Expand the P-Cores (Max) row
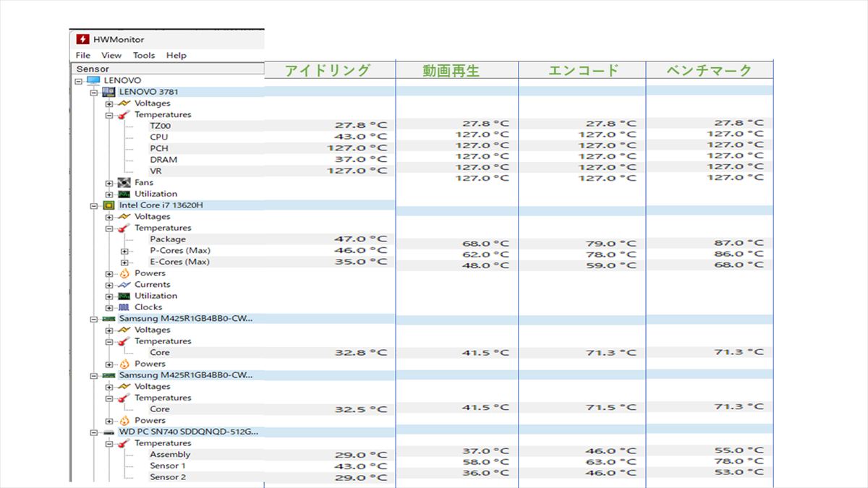 click(x=124, y=251)
